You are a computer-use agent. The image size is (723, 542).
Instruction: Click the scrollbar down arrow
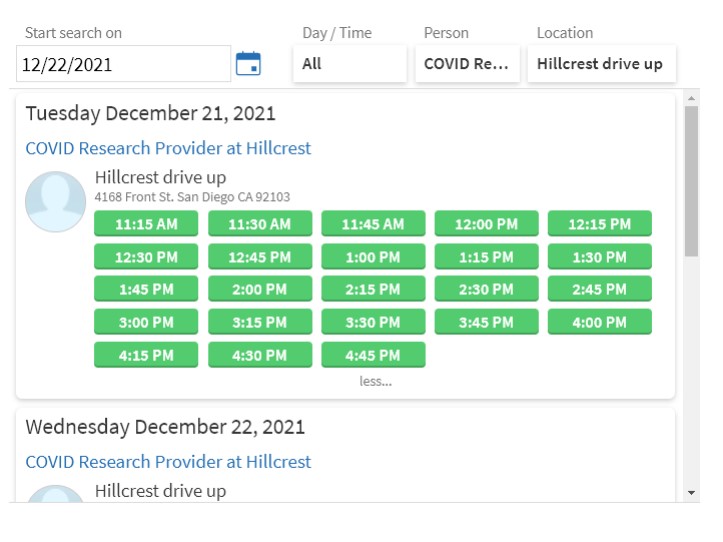[691, 493]
